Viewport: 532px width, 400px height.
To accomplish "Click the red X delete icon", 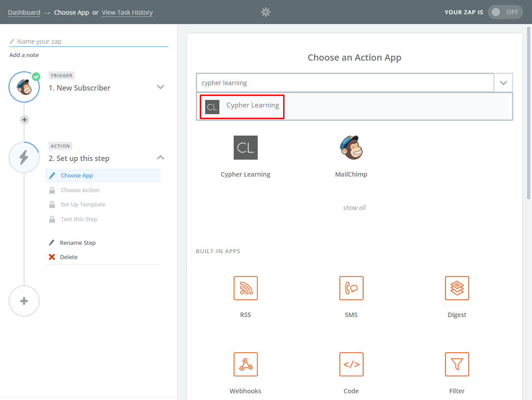I will point(52,257).
